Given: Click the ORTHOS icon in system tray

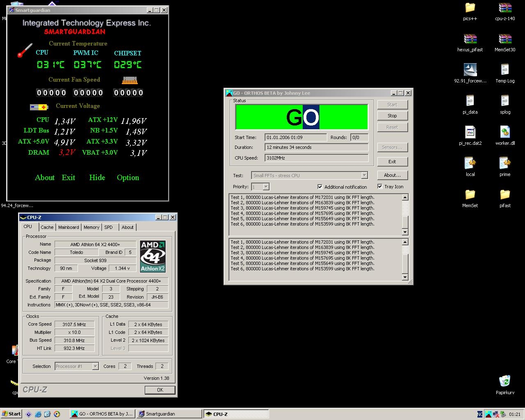Looking at the screenshot, I should (489, 414).
